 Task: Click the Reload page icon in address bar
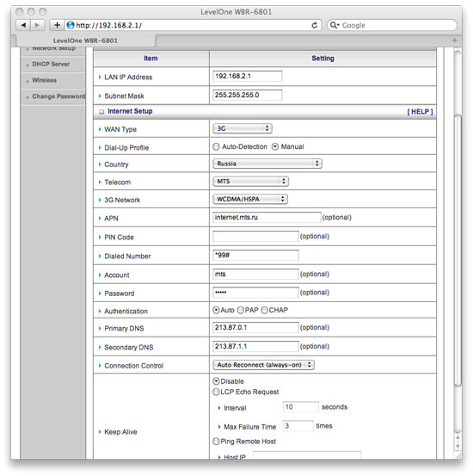(315, 25)
